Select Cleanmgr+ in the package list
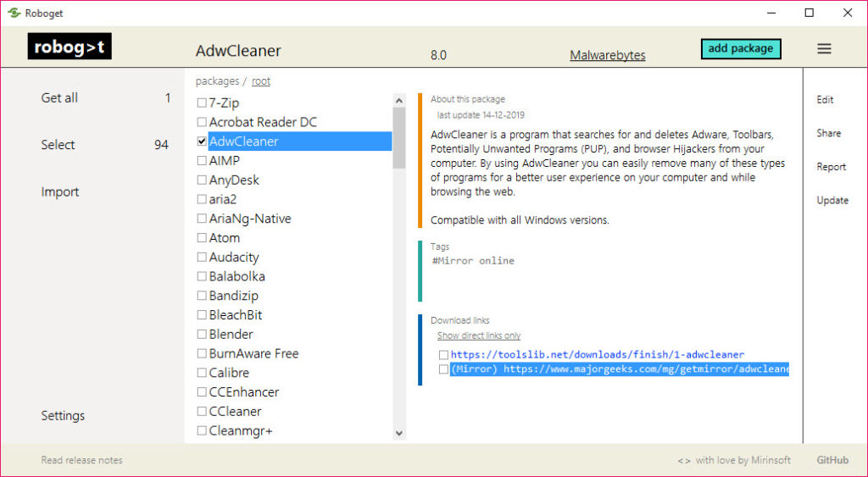868x477 pixels. pyautogui.click(x=240, y=431)
